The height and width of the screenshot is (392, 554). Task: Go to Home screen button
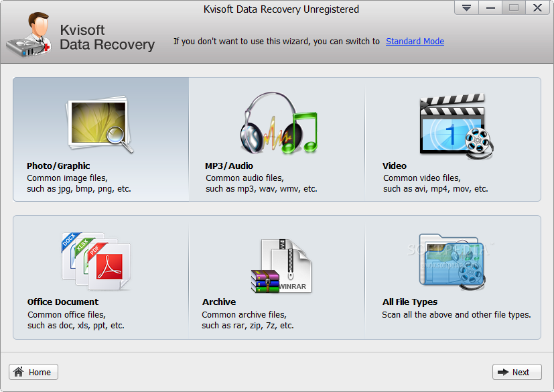coord(33,372)
